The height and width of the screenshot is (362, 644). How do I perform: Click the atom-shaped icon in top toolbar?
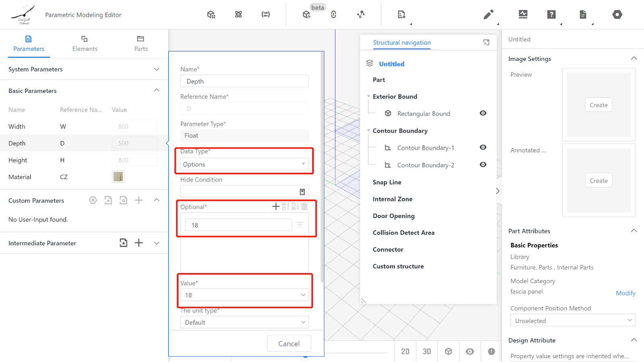point(238,14)
